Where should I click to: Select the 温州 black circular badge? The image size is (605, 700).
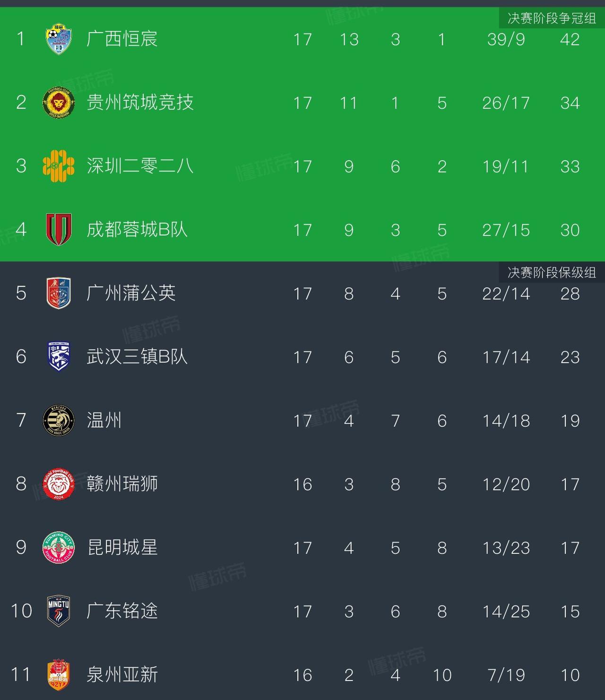[x=59, y=420]
